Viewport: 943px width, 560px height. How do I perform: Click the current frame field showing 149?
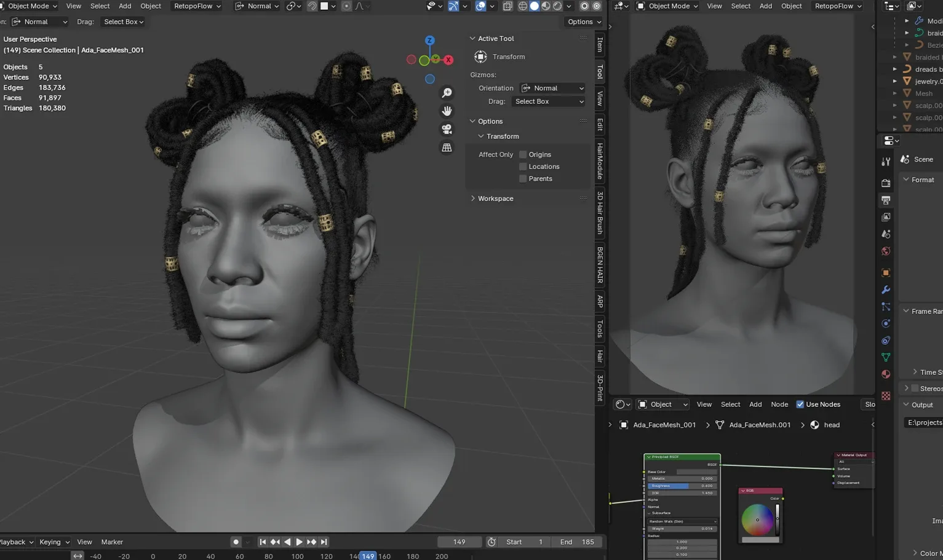point(460,542)
